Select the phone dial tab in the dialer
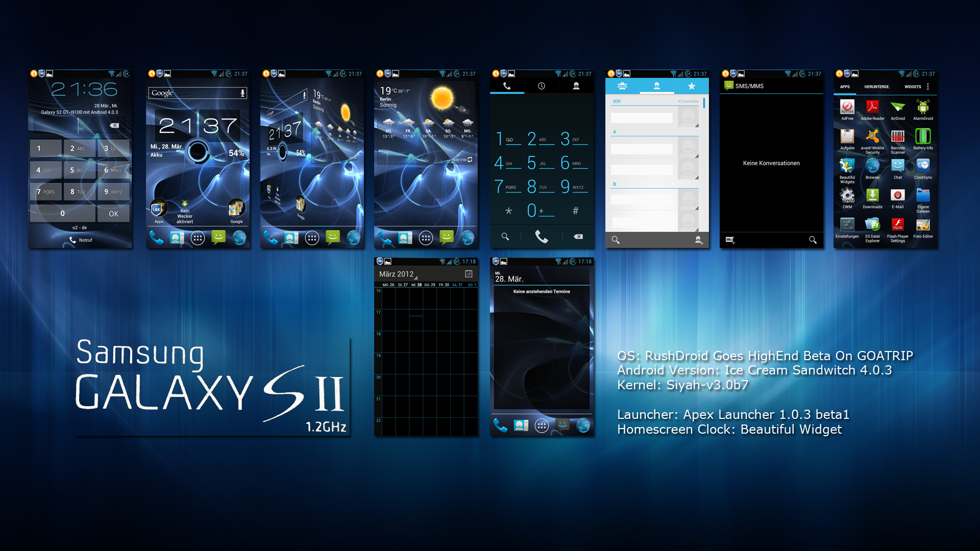Image resolution: width=980 pixels, height=551 pixels. pyautogui.click(x=507, y=86)
